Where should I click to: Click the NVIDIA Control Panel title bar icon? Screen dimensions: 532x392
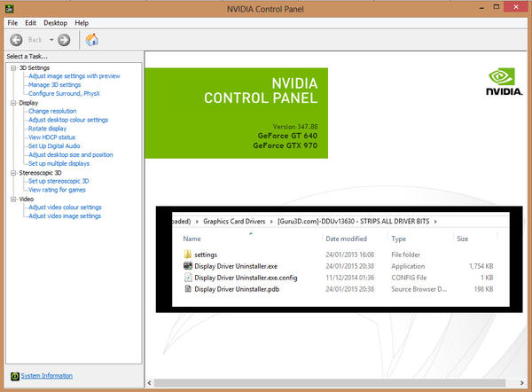(x=9, y=9)
